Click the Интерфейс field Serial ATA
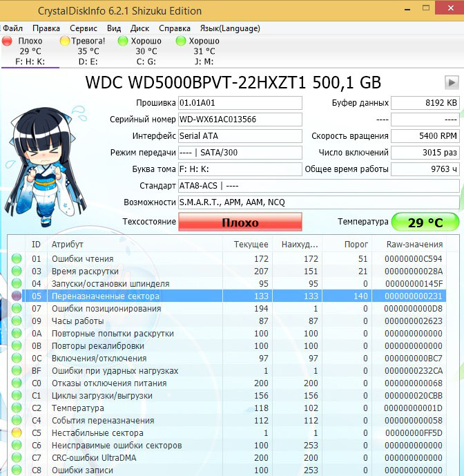 click(x=240, y=136)
